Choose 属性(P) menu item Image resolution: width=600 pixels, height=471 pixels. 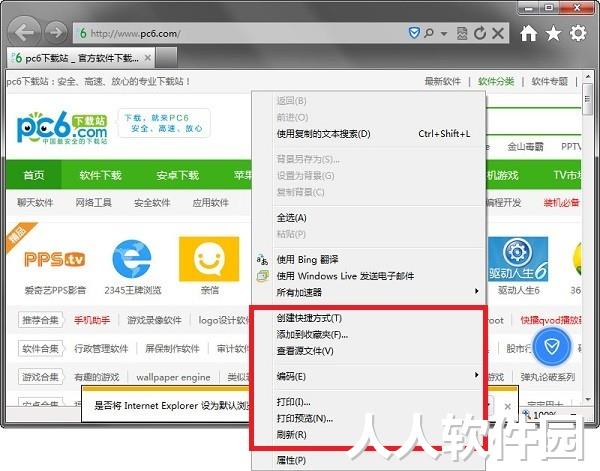(369, 460)
